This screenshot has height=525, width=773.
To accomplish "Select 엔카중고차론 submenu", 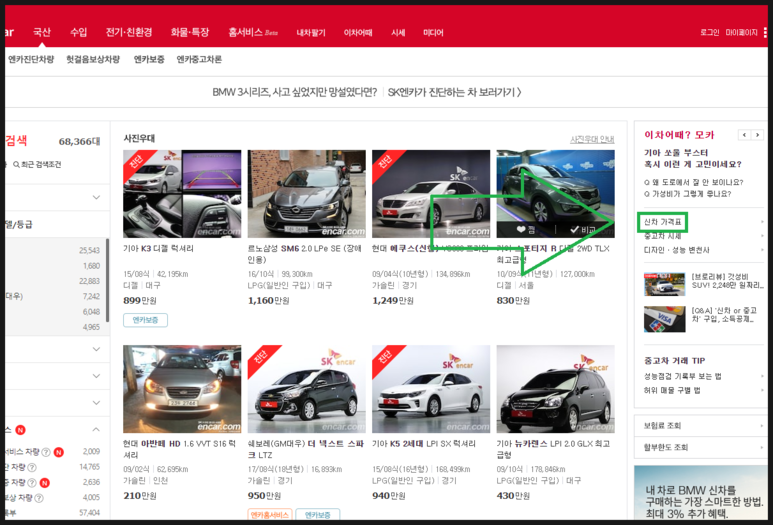I will [x=199, y=59].
